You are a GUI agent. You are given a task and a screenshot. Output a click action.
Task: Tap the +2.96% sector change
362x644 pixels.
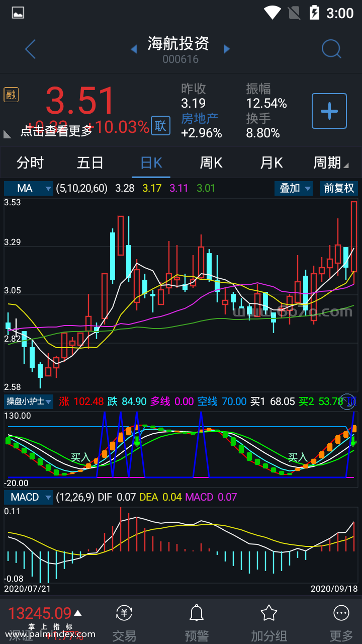pos(202,133)
